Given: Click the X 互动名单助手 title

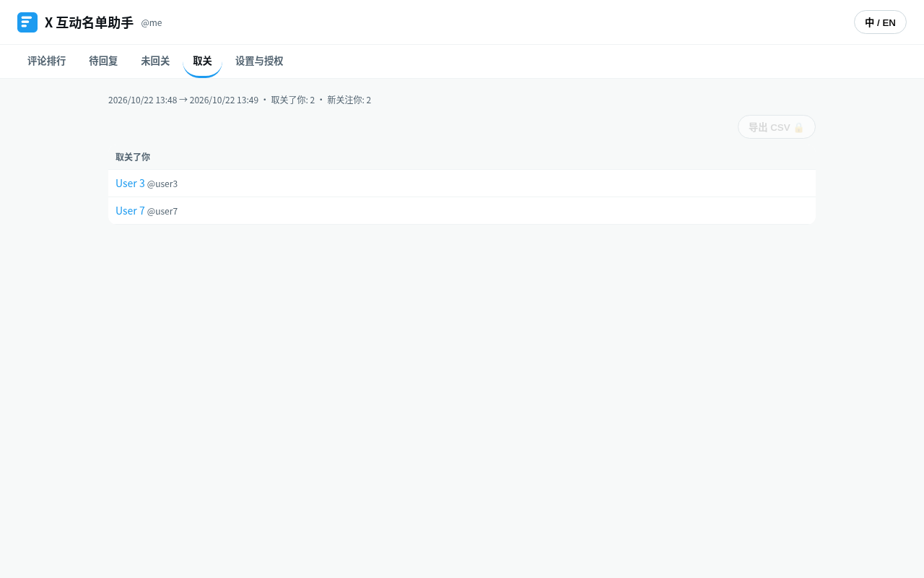Looking at the screenshot, I should pyautogui.click(x=89, y=22).
